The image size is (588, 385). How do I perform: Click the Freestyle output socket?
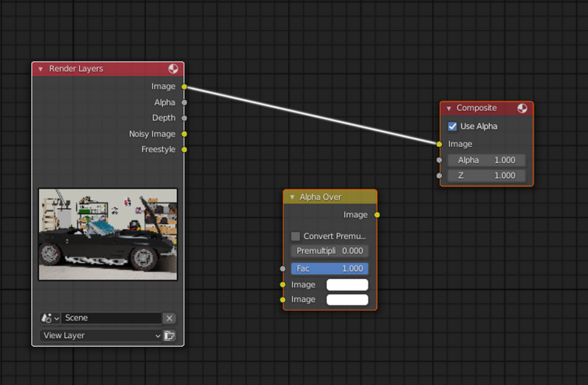pyautogui.click(x=184, y=149)
